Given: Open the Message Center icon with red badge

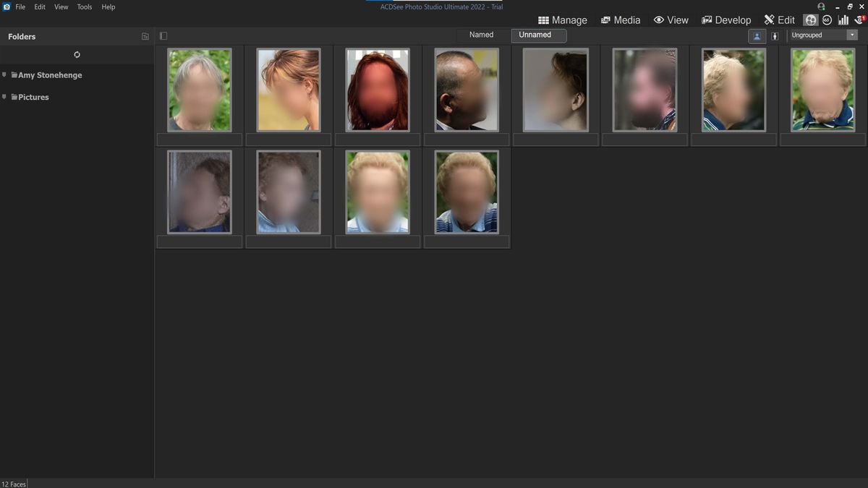Looking at the screenshot, I should pos(859,20).
